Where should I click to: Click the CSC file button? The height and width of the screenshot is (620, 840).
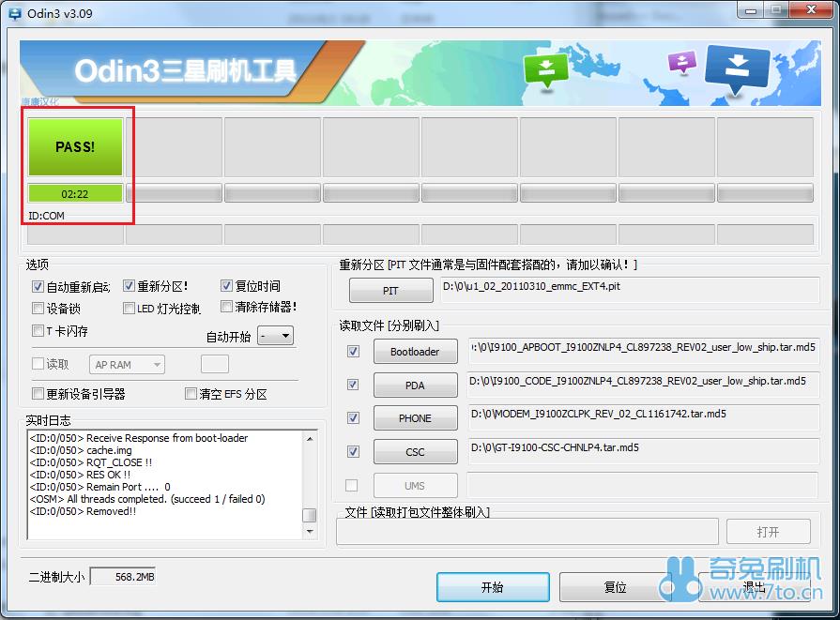[415, 452]
